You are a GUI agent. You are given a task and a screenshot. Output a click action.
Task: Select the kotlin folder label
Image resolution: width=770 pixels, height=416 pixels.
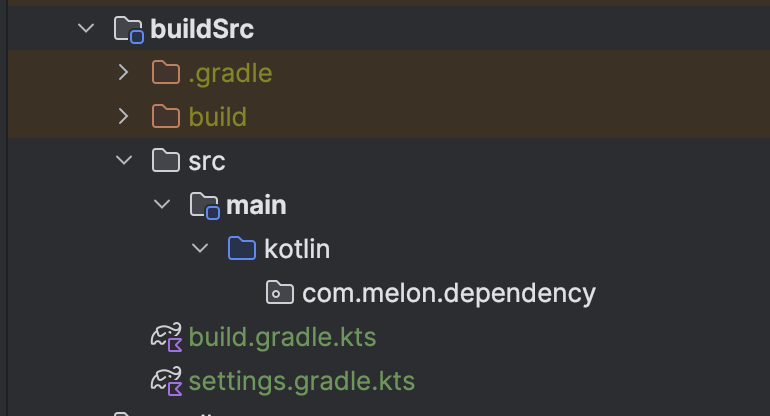[x=297, y=249]
